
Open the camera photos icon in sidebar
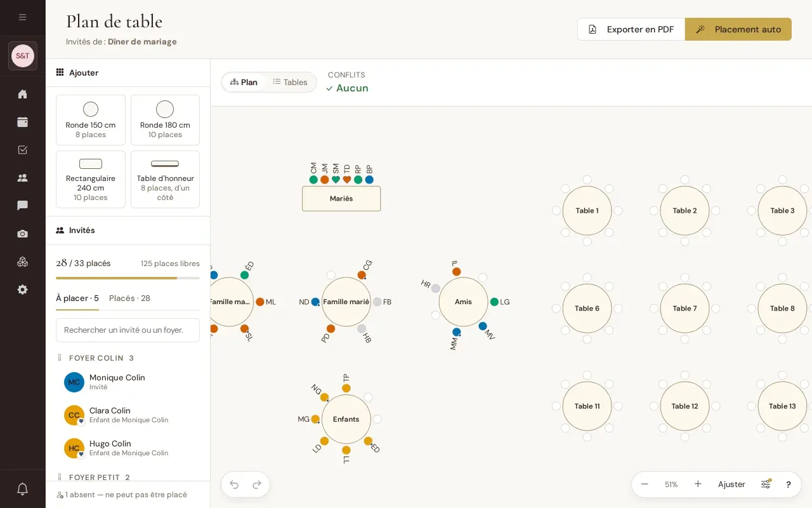click(23, 234)
